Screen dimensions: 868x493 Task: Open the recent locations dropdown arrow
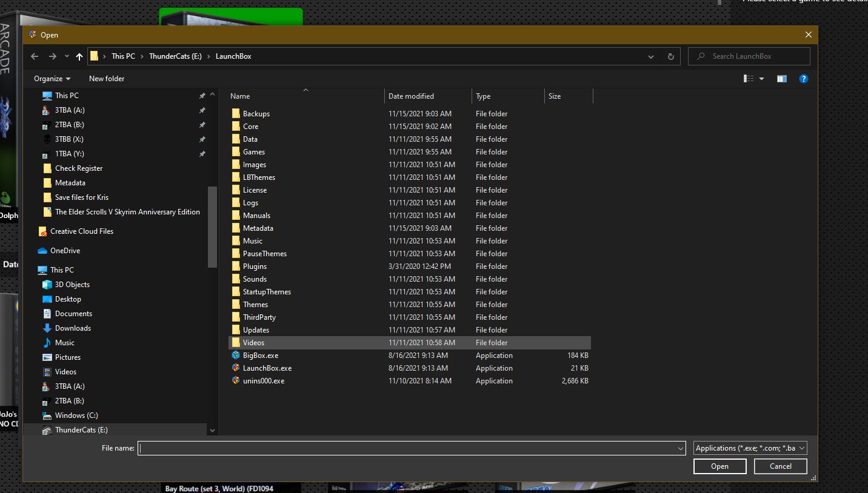[x=66, y=56]
